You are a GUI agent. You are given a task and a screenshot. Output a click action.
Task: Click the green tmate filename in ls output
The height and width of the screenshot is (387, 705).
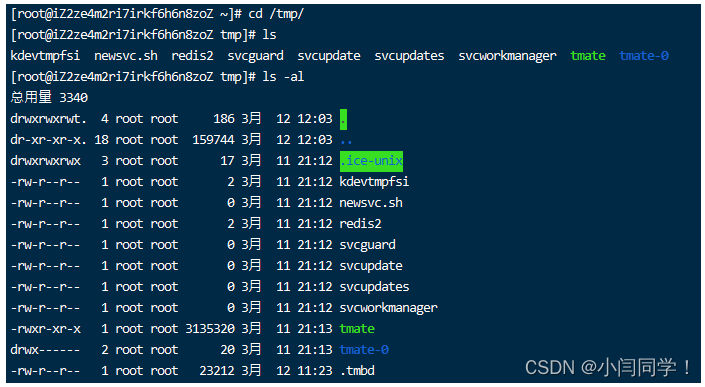tap(588, 56)
